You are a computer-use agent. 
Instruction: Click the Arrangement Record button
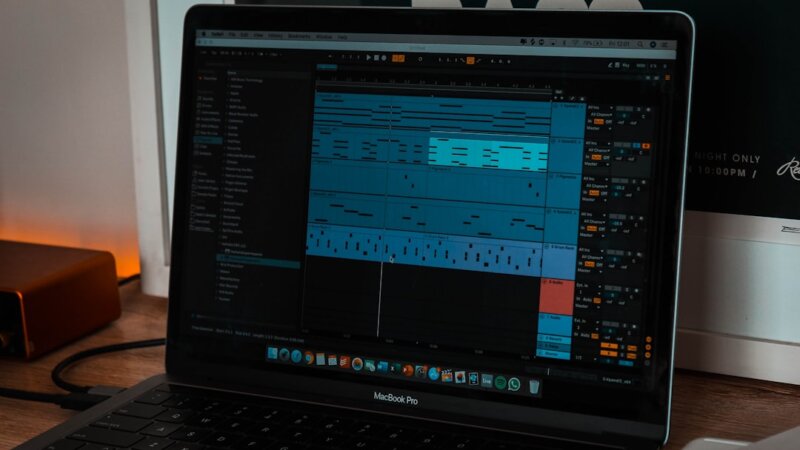[384, 58]
